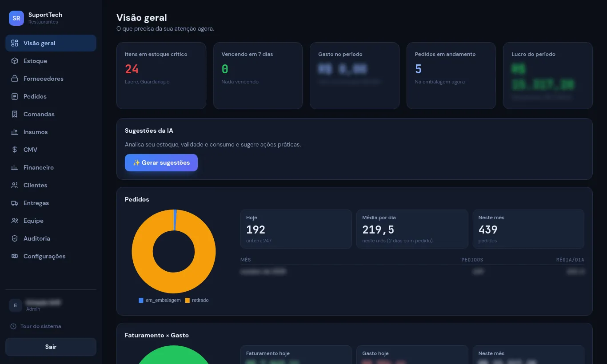
Task: Click the Auditoria shield icon
Action: pos(15,238)
